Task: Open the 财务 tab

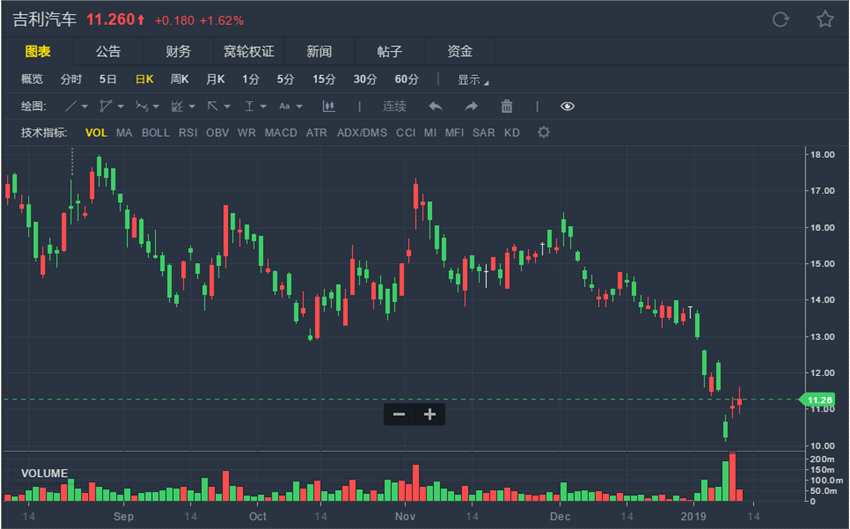Action: (178, 52)
